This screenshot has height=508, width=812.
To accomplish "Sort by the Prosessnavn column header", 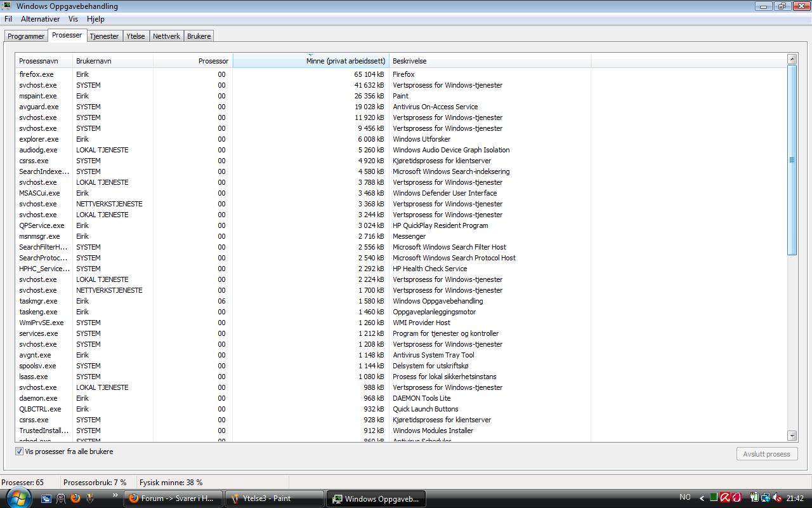I will click(x=44, y=61).
